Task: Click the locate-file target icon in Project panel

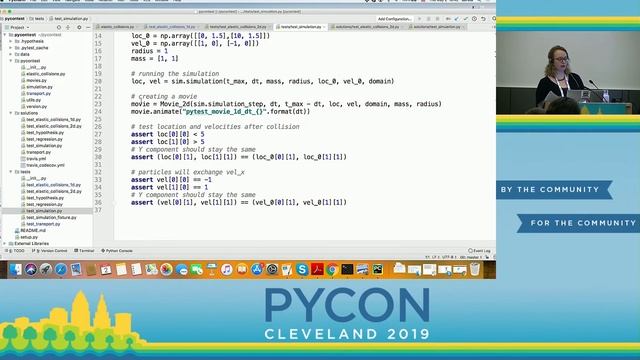Action: click(x=59, y=27)
